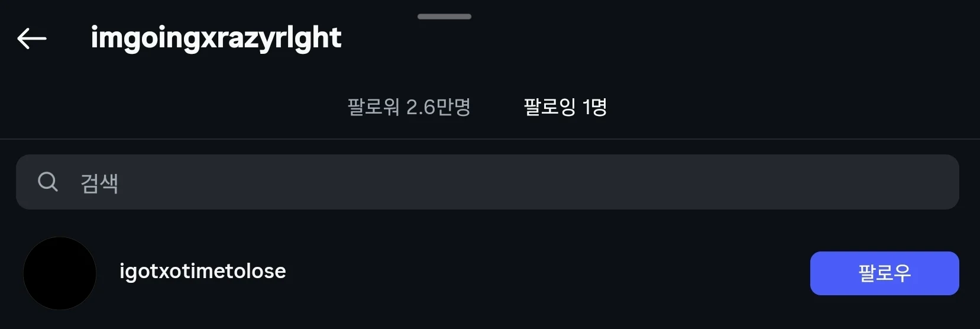Click the sheet drag handle at top
Screen dimensions: 980x329
tap(444, 17)
